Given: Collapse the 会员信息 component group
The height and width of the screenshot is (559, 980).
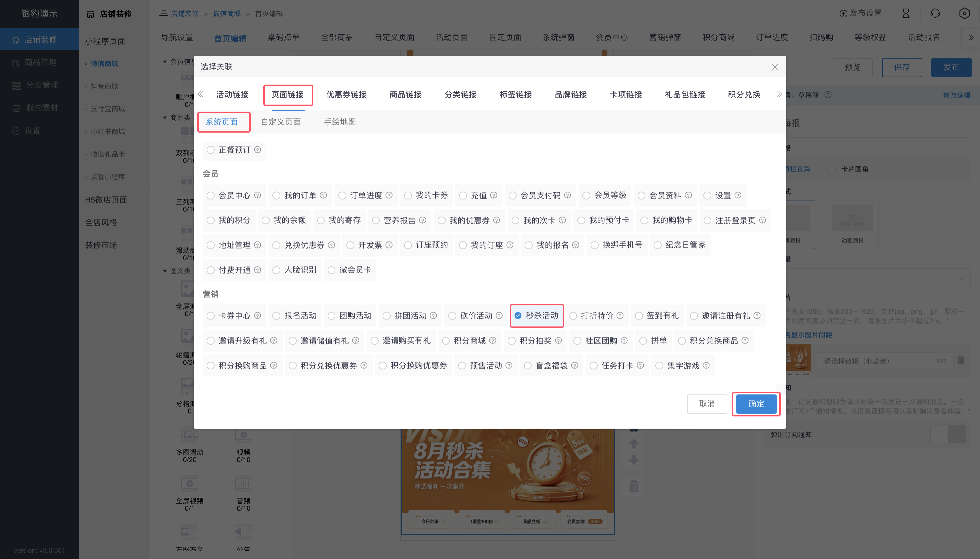Looking at the screenshot, I should click(165, 61).
